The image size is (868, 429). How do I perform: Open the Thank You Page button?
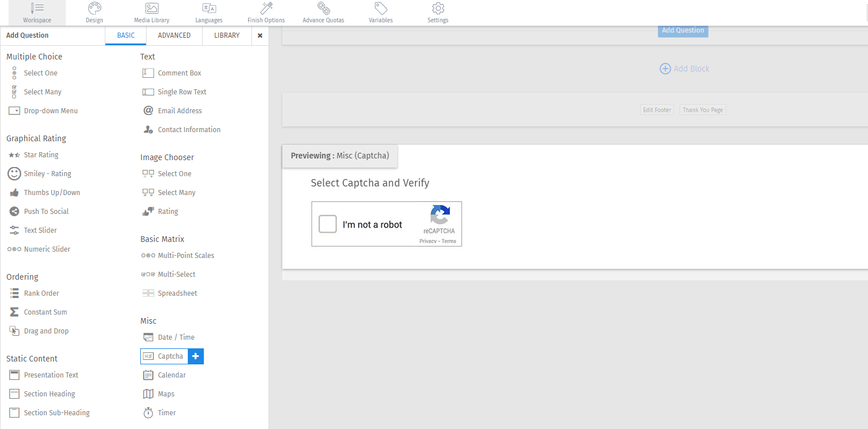click(x=703, y=110)
